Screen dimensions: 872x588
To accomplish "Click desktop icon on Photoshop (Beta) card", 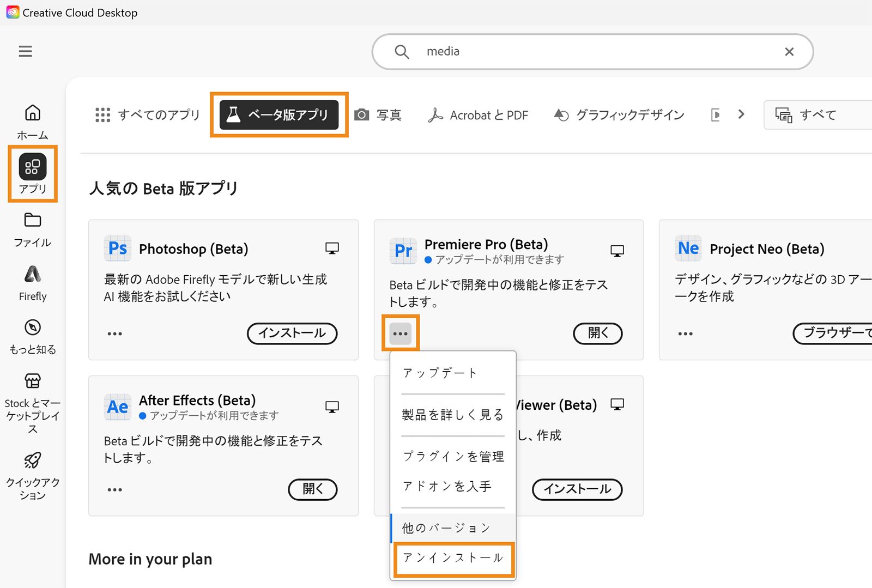I will pos(332,248).
